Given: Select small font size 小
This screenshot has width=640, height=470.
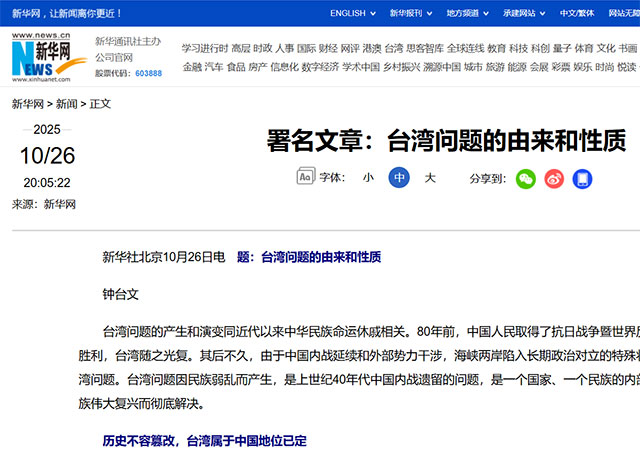Looking at the screenshot, I should coord(368,178).
